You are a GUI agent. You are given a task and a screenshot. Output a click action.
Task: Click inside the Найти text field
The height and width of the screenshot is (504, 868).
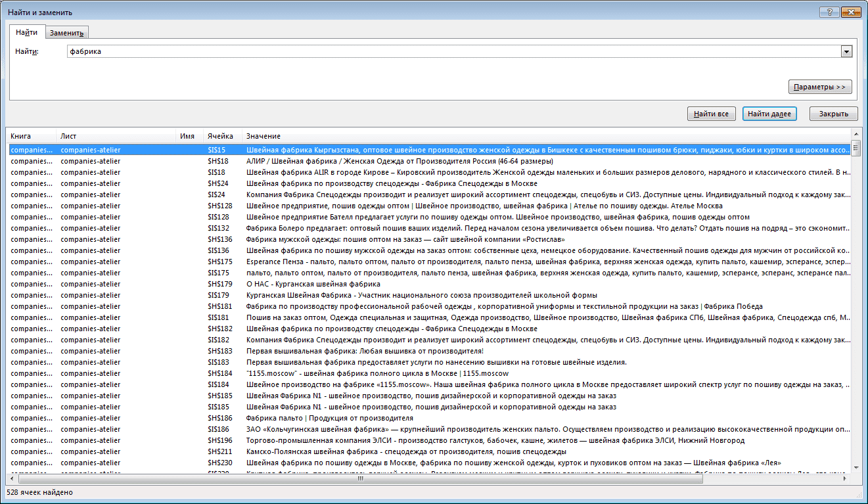(x=454, y=51)
